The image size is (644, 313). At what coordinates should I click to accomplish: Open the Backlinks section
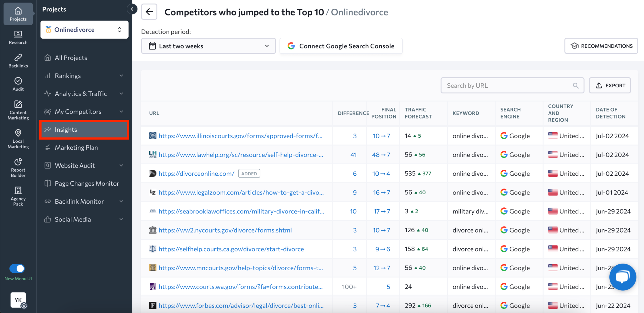click(18, 60)
